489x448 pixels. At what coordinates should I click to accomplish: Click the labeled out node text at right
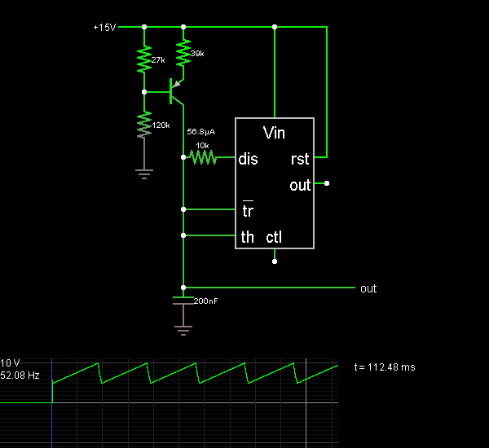click(x=368, y=288)
